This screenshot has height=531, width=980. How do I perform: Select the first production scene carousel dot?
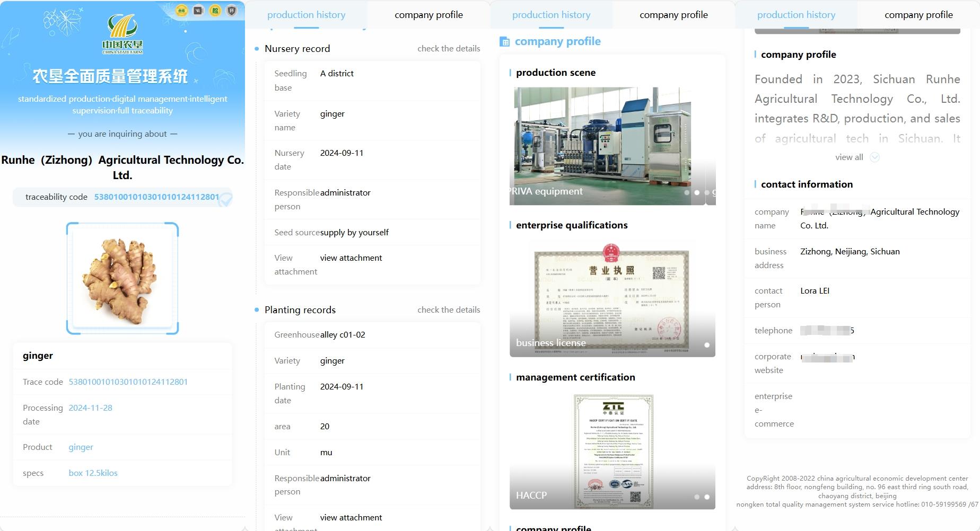(x=687, y=192)
